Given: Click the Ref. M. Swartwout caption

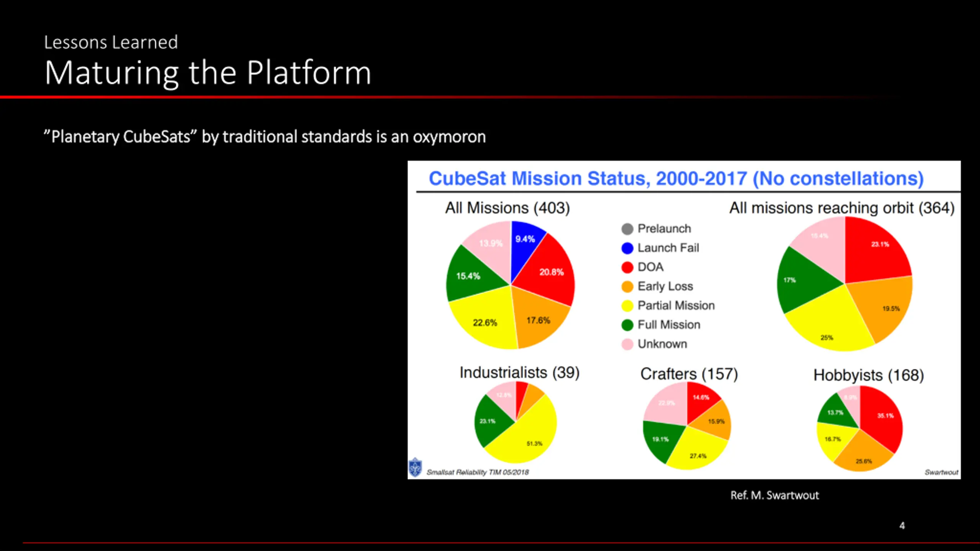Looking at the screenshot, I should click(774, 495).
